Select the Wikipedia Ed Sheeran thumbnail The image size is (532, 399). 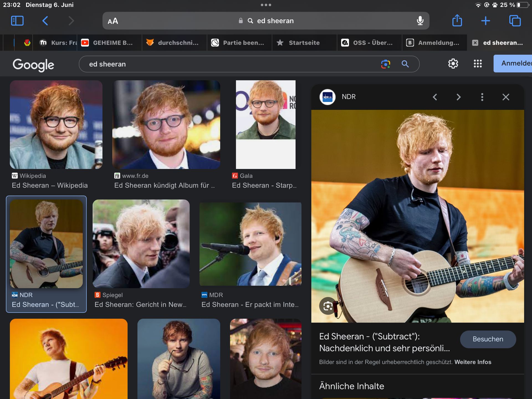(x=56, y=125)
